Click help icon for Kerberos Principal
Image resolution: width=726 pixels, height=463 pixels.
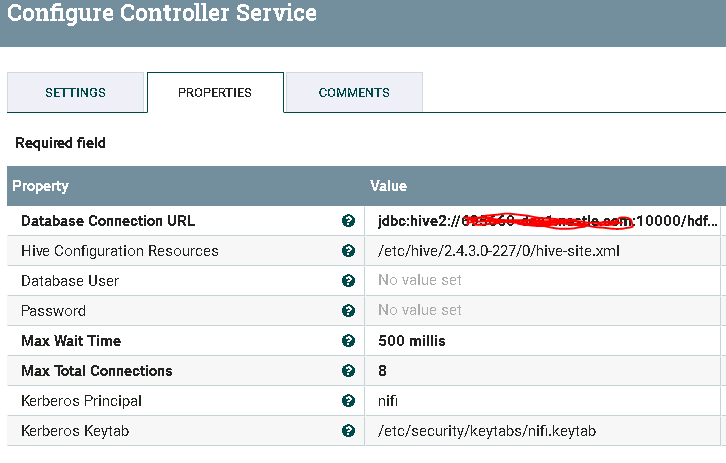click(x=348, y=401)
